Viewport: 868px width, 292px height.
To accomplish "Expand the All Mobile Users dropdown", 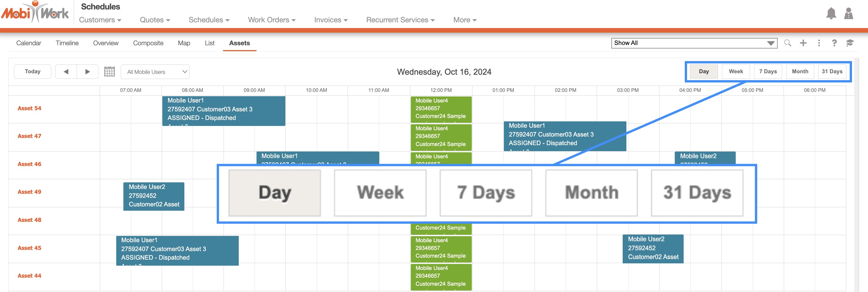I will pos(155,72).
